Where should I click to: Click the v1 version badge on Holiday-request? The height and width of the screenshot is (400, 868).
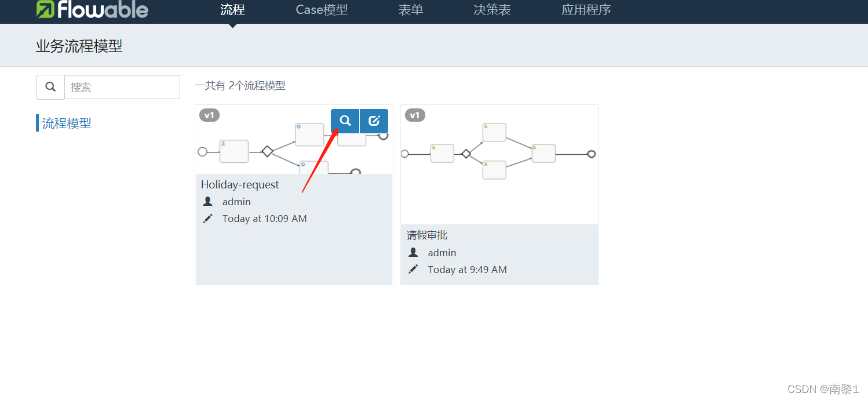click(x=209, y=115)
